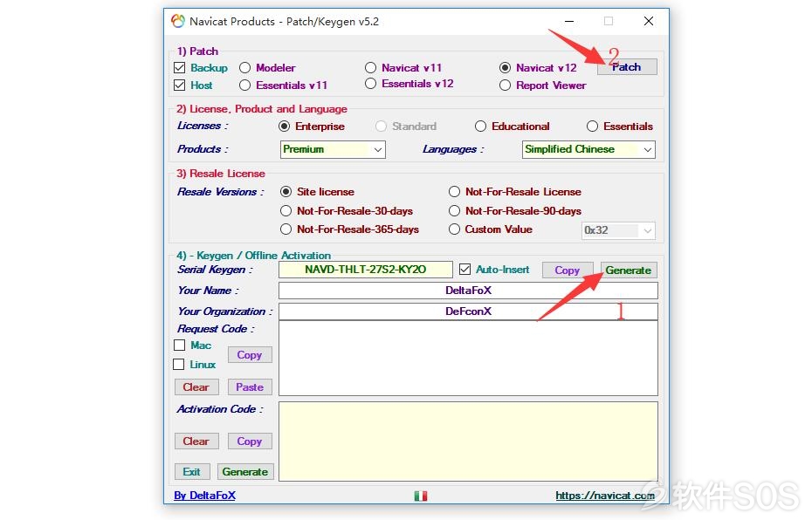The height and width of the screenshot is (520, 812).
Task: Choose Not-For-Resale-30-days option
Action: click(286, 211)
